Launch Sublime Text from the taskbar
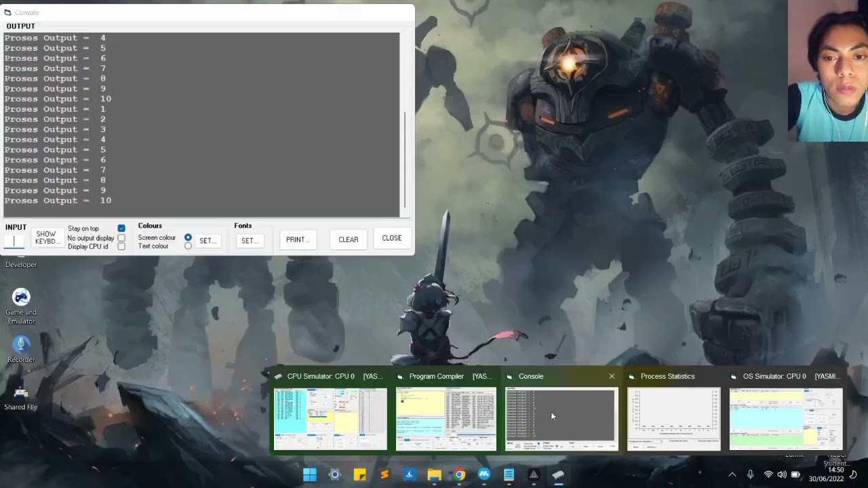This screenshot has width=868, height=488. (x=384, y=474)
